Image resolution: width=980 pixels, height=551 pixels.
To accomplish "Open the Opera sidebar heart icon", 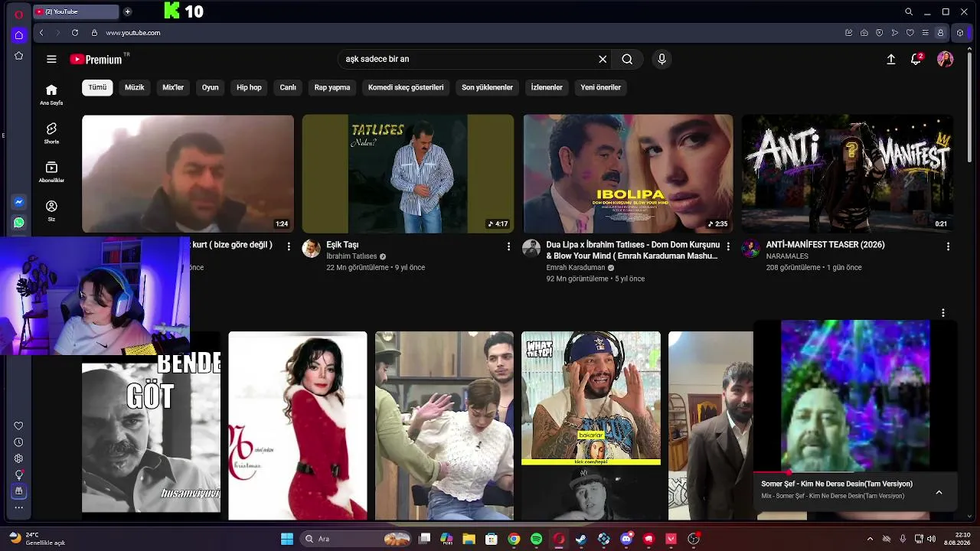I will click(x=19, y=426).
